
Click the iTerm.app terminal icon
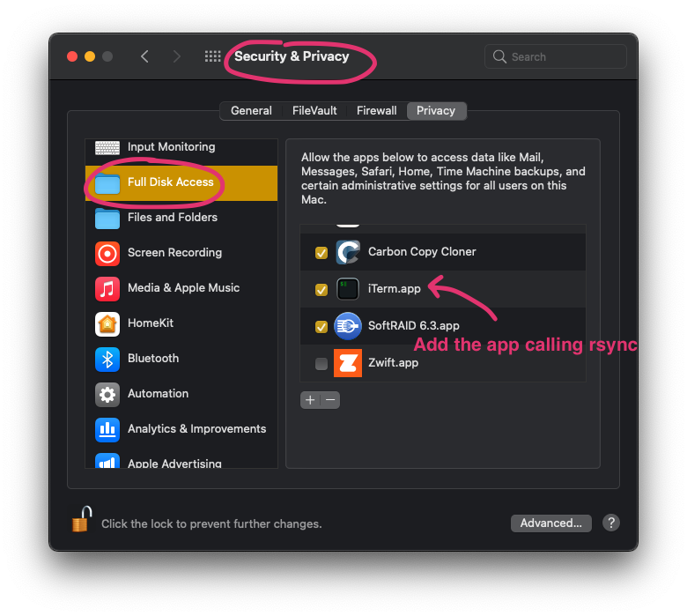pyautogui.click(x=348, y=289)
